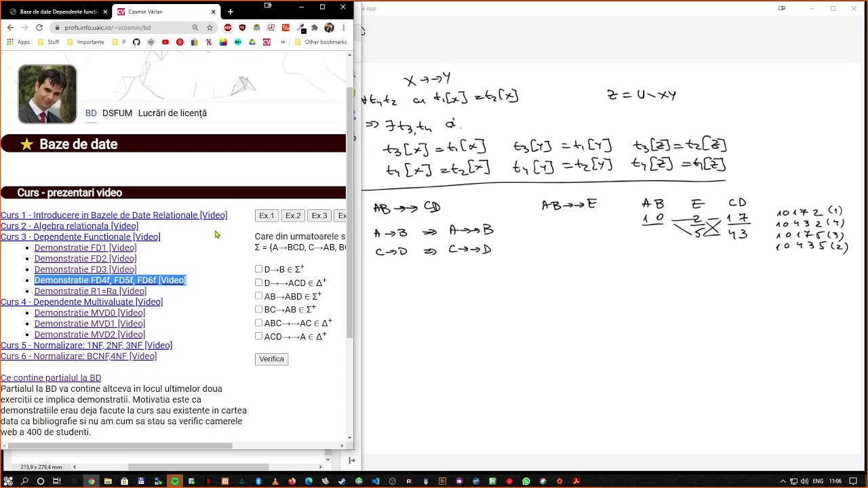Image resolution: width=868 pixels, height=488 pixels.
Task: Open the CV bookmark icon in bookmarks bar
Action: tap(267, 42)
